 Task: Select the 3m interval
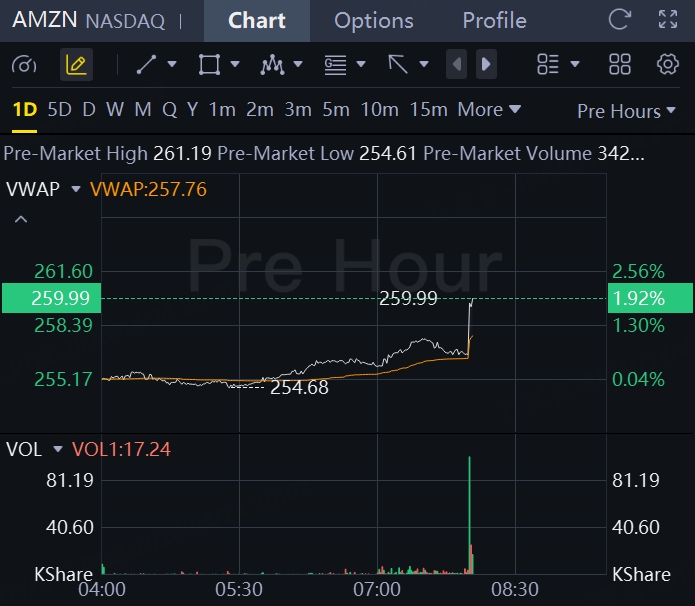click(x=298, y=109)
